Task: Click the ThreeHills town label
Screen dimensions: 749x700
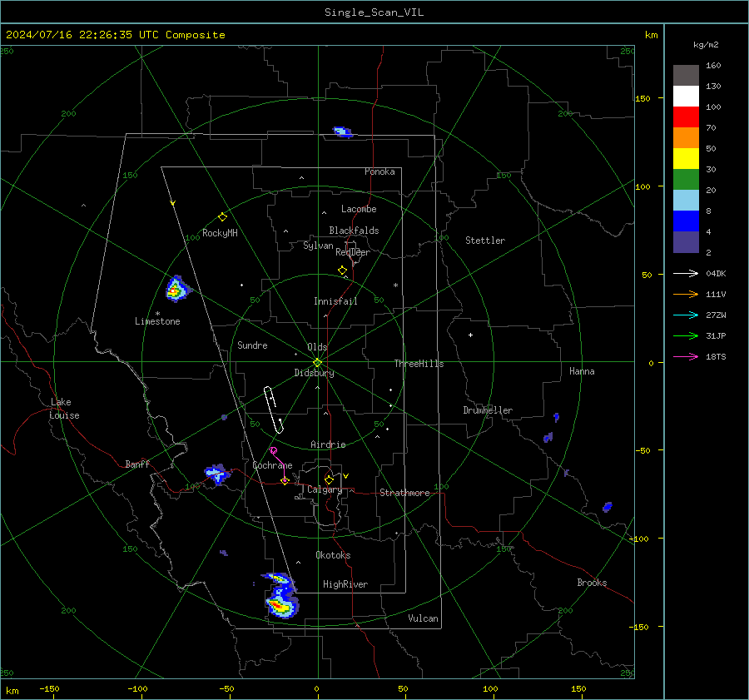Action: tap(419, 364)
